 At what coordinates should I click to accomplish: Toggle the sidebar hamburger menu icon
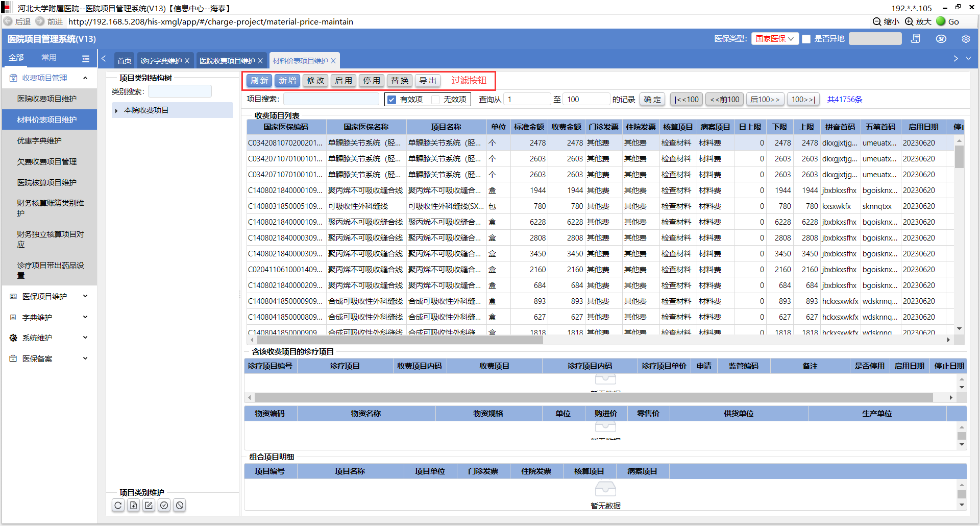point(85,58)
